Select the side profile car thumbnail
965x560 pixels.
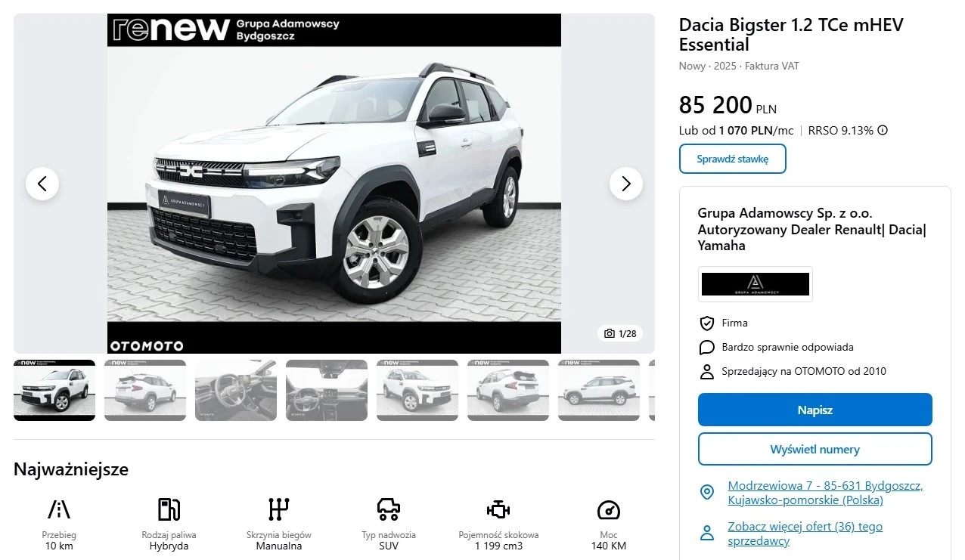click(x=599, y=390)
